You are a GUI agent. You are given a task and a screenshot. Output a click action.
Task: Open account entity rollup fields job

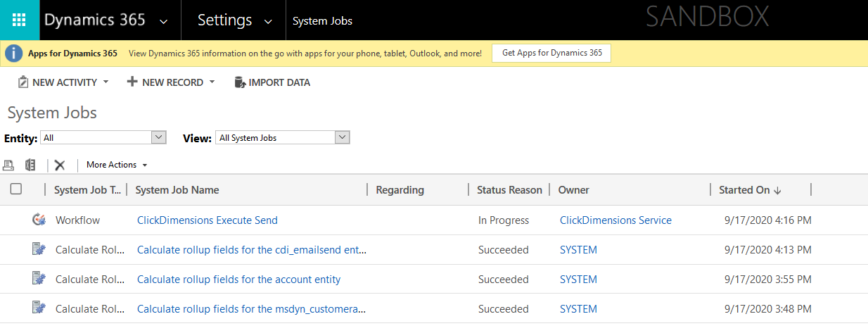[x=238, y=280]
